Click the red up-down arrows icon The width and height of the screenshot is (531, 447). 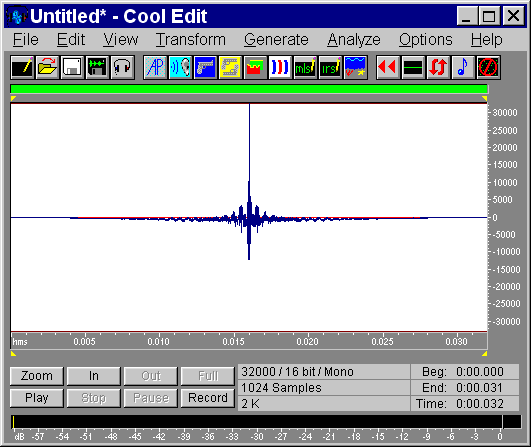tap(438, 67)
